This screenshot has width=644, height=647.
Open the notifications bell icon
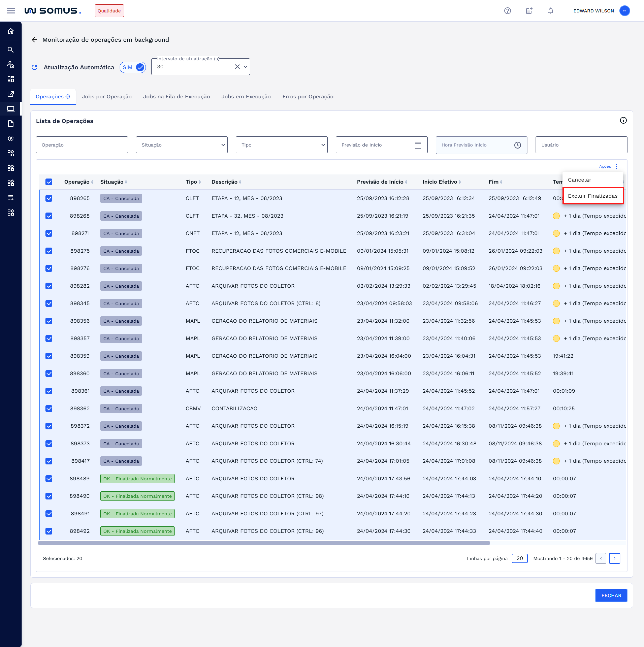pyautogui.click(x=550, y=11)
